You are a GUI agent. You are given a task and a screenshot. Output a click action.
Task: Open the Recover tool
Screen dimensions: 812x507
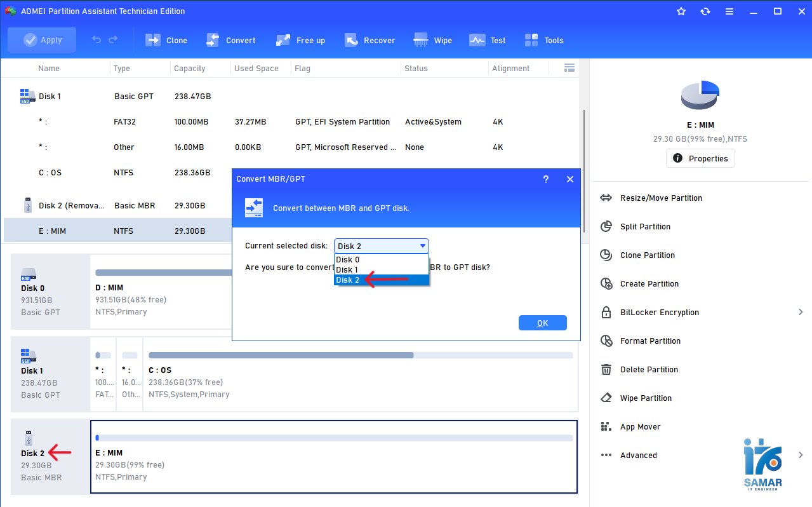coord(369,40)
